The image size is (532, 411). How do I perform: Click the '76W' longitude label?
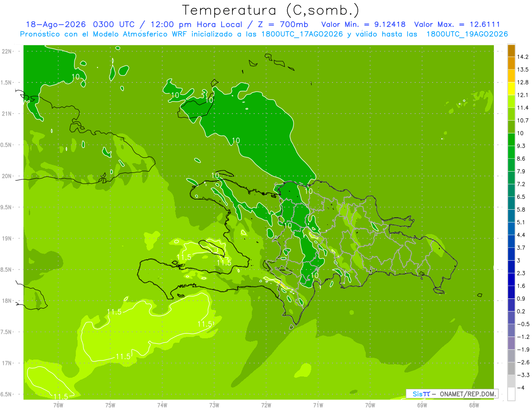pyautogui.click(x=58, y=405)
